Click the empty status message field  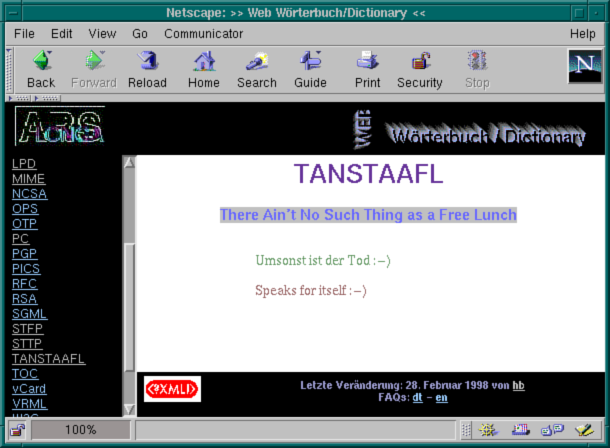point(295,430)
